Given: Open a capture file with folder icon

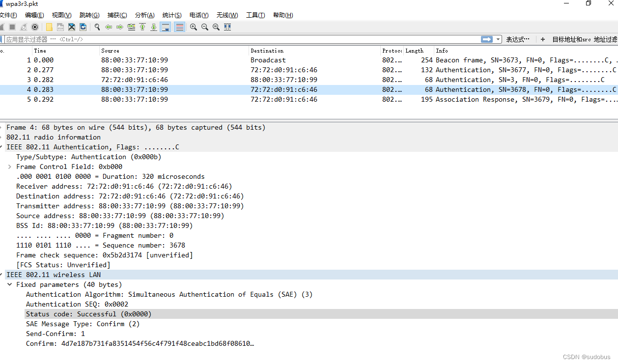Looking at the screenshot, I should click(49, 27).
